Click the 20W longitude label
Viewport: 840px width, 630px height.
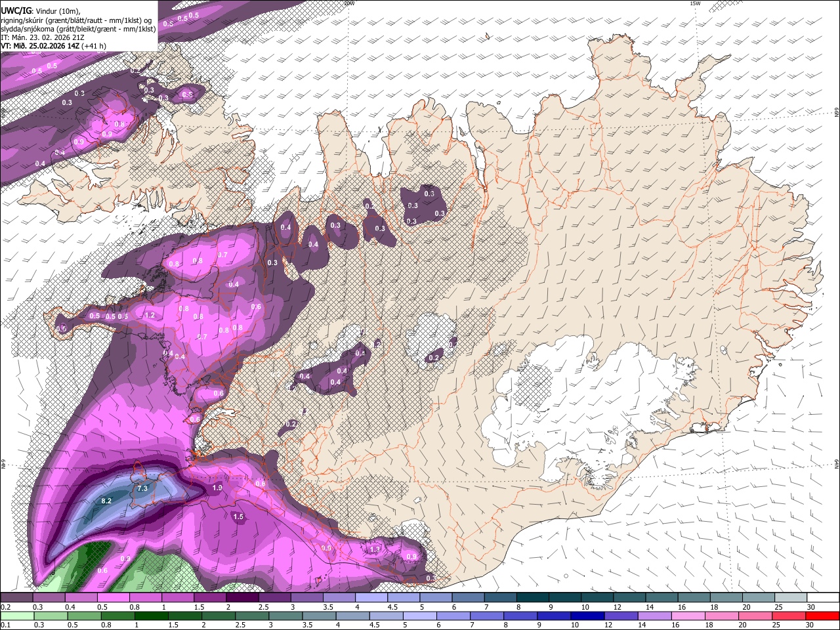point(349,3)
